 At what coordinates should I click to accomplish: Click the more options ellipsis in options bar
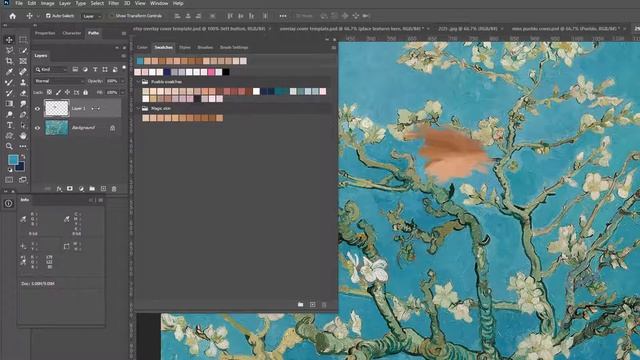point(283,16)
